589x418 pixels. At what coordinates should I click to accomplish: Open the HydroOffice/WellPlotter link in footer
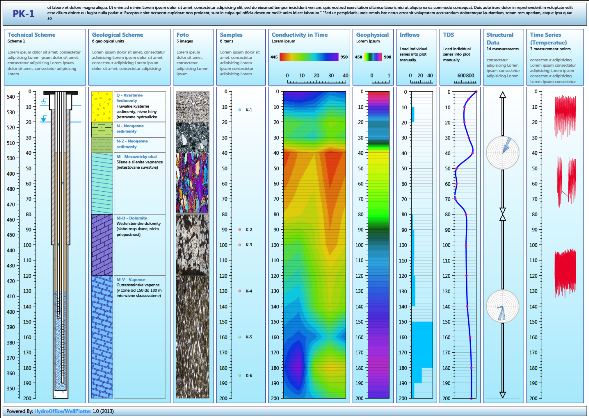tap(63, 411)
